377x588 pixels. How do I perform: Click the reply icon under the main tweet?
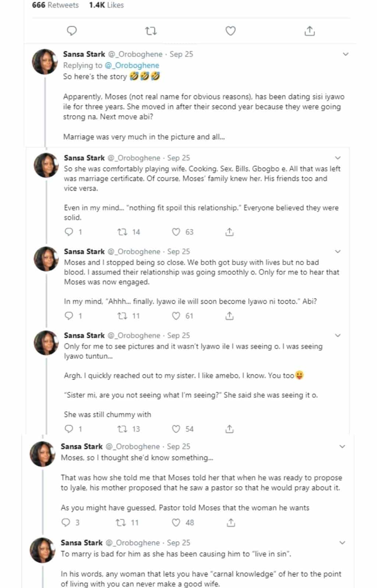(72, 31)
